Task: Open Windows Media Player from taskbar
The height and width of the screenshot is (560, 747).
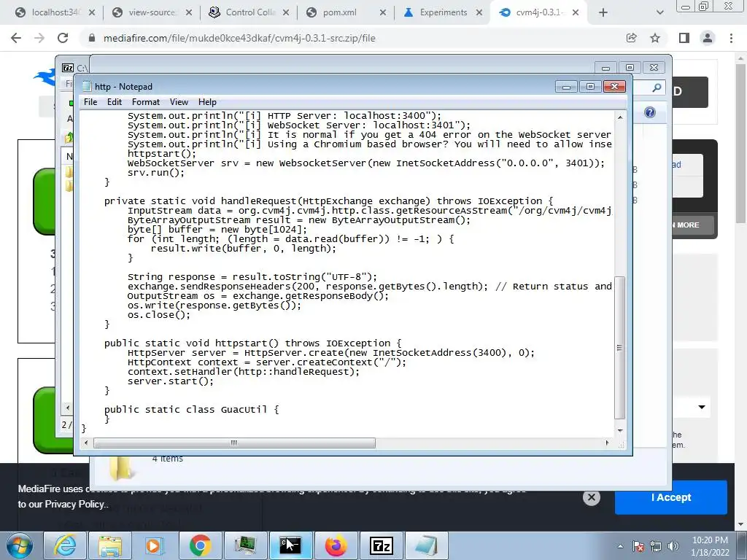Action: [x=155, y=545]
